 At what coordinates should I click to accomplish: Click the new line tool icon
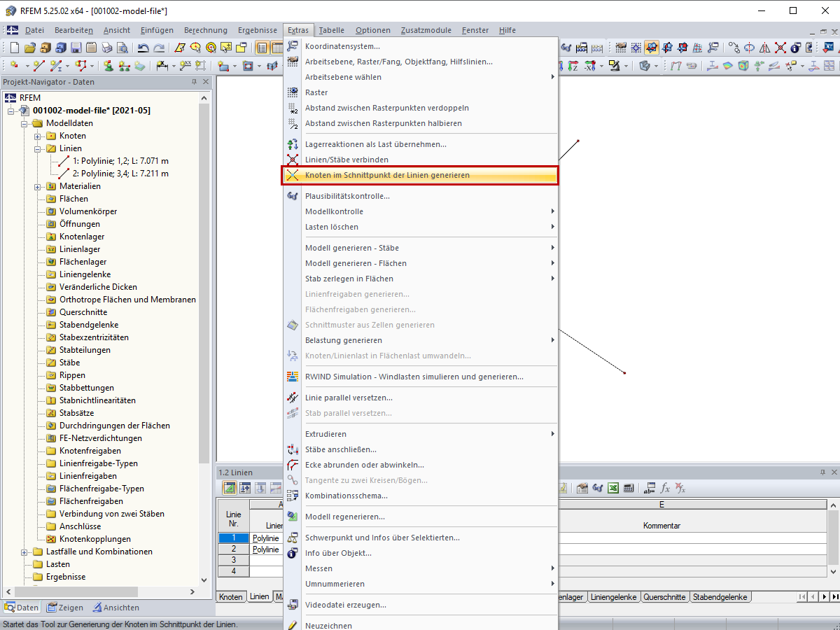pyautogui.click(x=39, y=66)
